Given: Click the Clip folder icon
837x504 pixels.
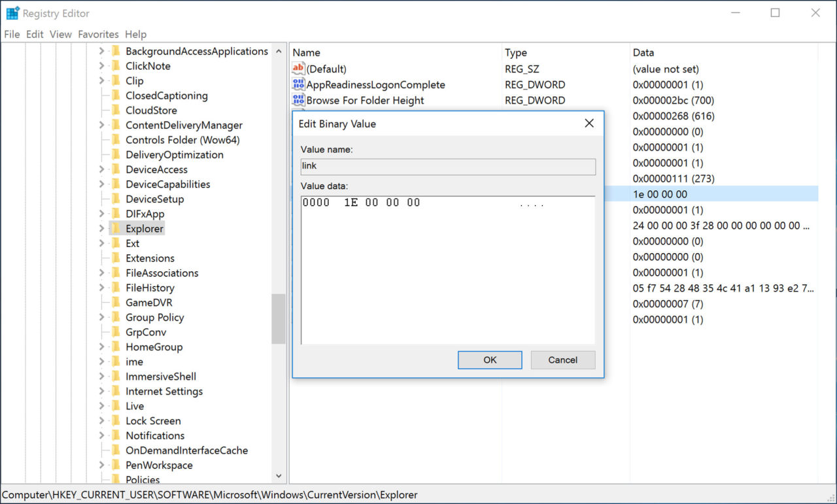Looking at the screenshot, I should point(116,80).
